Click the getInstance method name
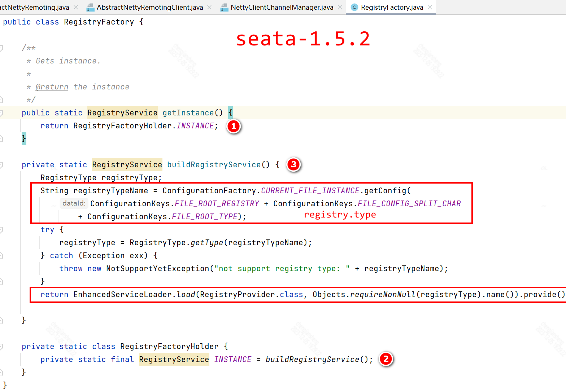 188,113
